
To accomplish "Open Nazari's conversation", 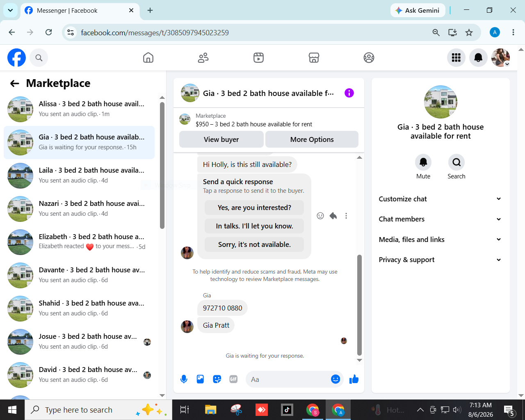I will 79,209.
